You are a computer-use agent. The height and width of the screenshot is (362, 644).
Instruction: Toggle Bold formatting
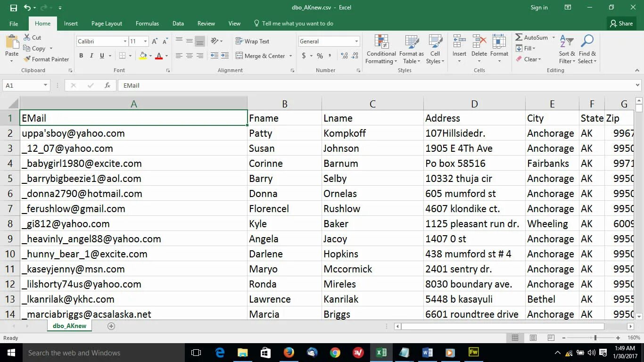[81, 56]
